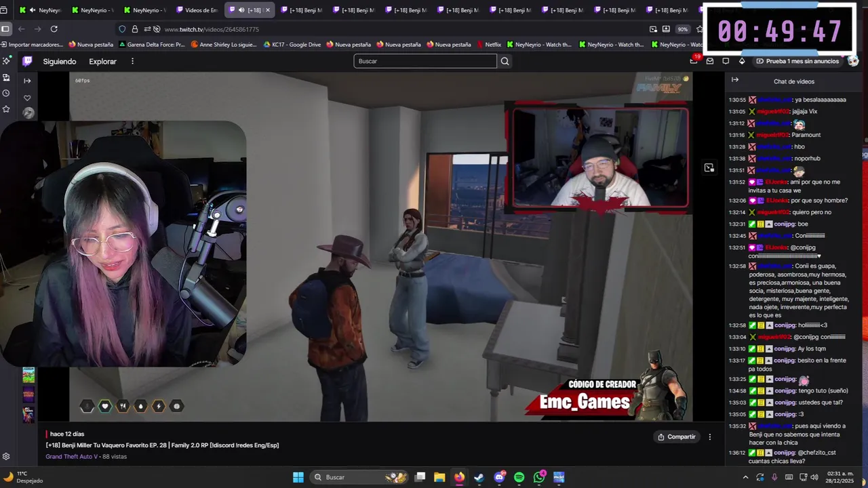Click Prueba 1 mes sin anuncios button
The width and height of the screenshot is (868, 488).
pos(797,61)
